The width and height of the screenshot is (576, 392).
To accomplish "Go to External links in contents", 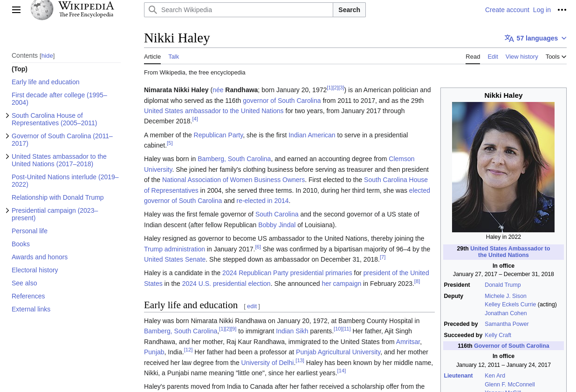I will [x=31, y=309].
